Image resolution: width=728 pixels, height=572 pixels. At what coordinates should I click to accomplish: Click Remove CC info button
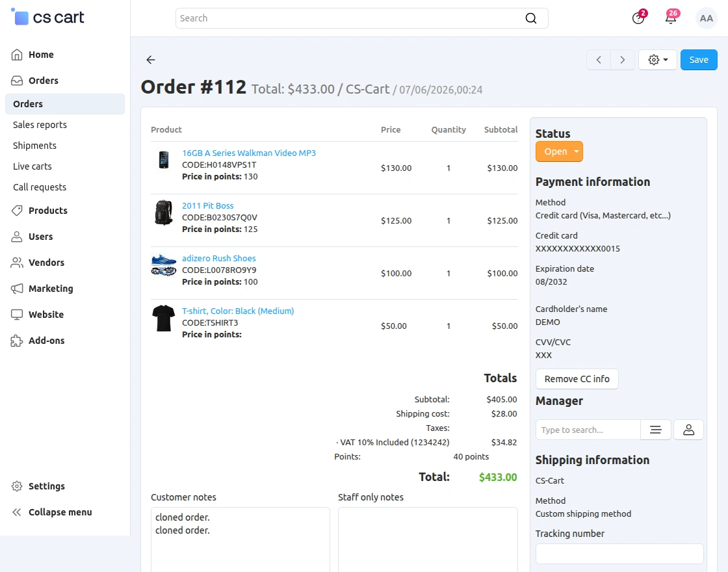pyautogui.click(x=577, y=380)
